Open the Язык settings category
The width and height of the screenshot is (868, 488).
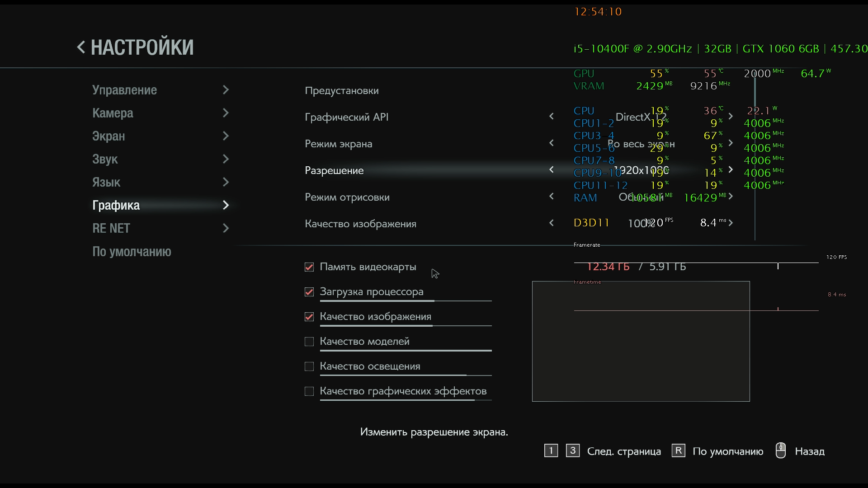(106, 182)
